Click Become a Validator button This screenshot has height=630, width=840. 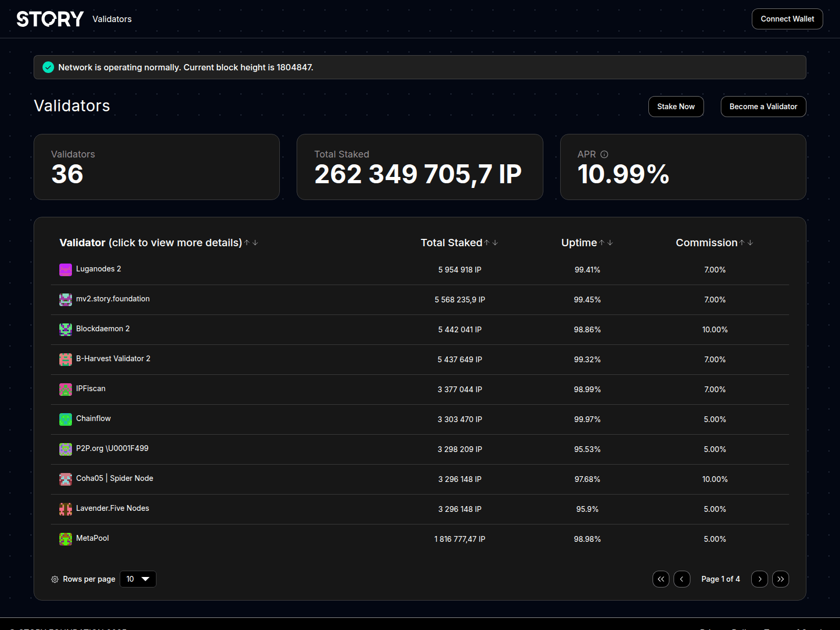763,107
